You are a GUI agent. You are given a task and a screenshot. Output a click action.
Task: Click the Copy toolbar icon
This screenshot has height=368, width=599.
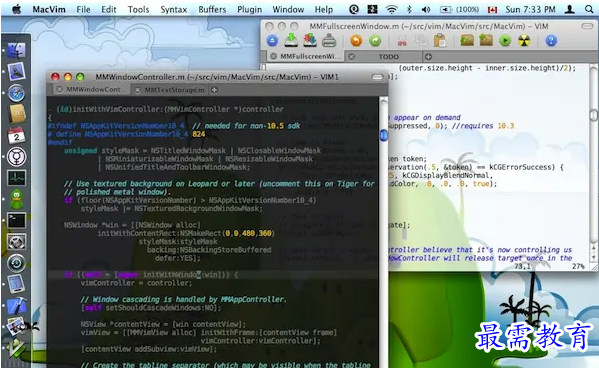[421, 41]
